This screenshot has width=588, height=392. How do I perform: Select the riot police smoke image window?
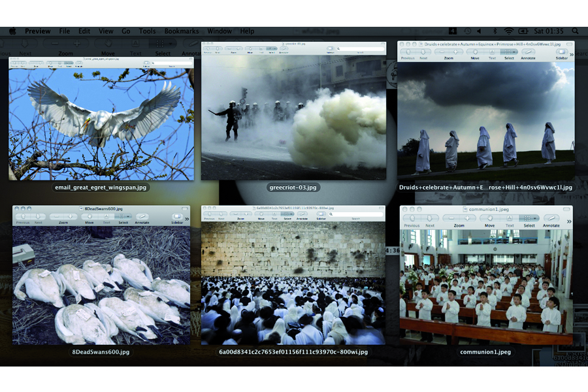click(x=293, y=111)
